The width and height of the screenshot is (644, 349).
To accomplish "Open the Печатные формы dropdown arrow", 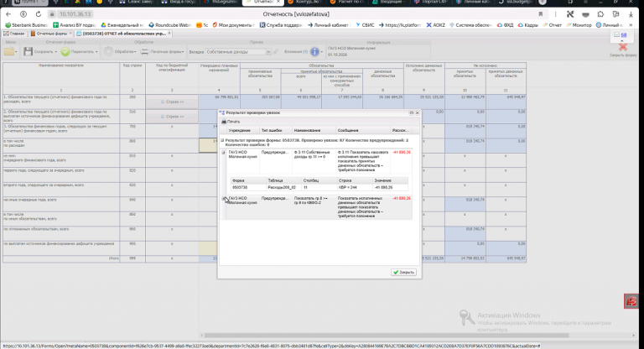I will coord(183,52).
